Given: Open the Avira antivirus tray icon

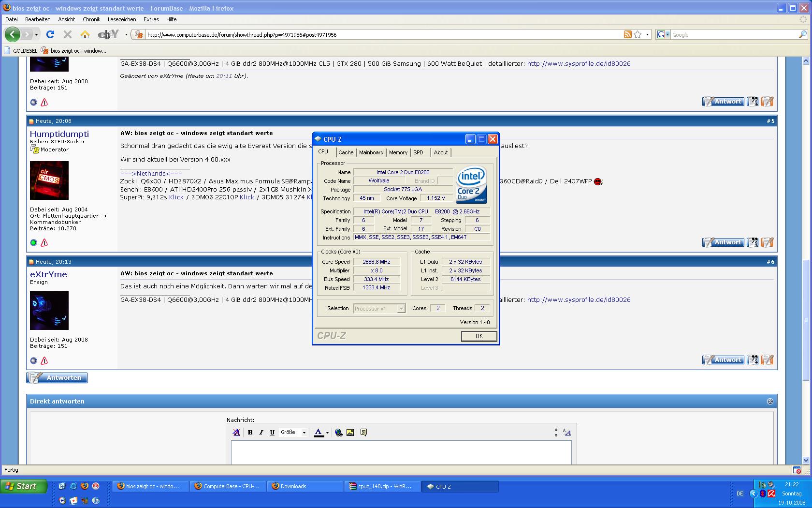Looking at the screenshot, I should (771, 493).
